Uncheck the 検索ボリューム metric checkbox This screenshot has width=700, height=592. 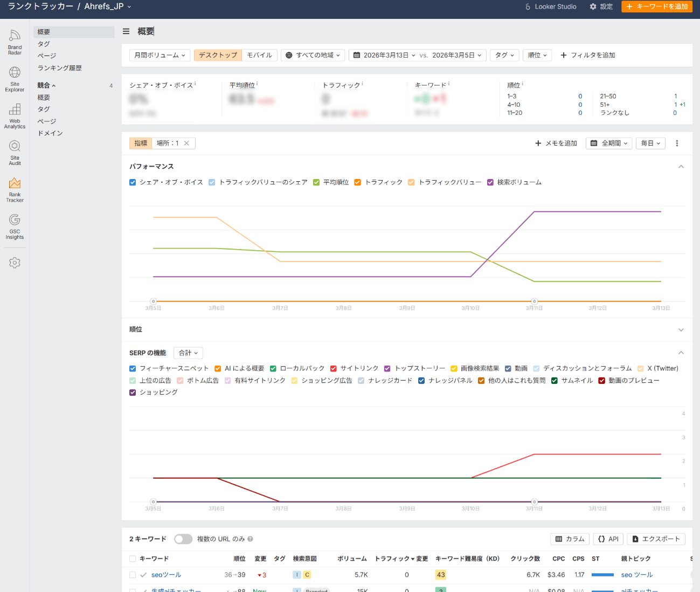coord(490,182)
